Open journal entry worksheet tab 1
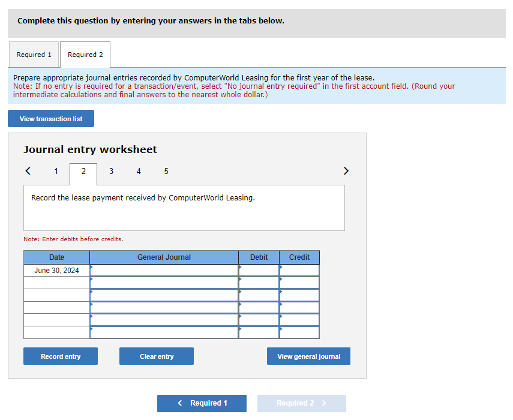 (56, 171)
